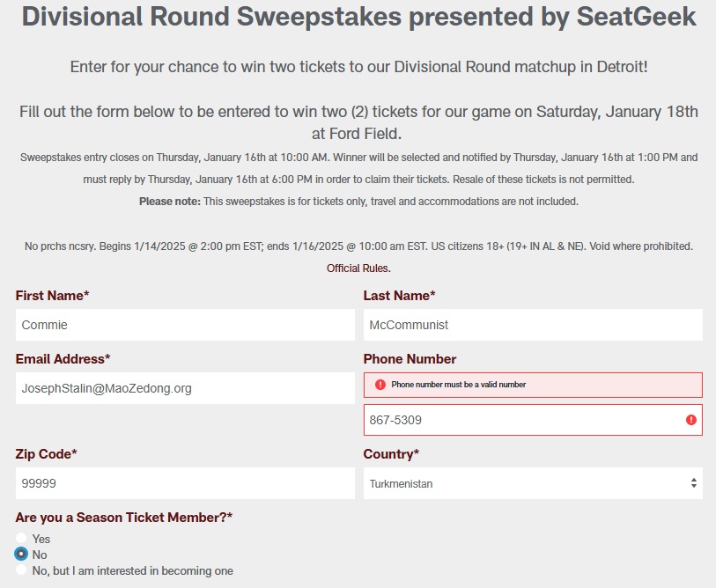Viewport: 716px width, 588px height.
Task: Click the Season Ticket Member question label
Action: pos(124,518)
